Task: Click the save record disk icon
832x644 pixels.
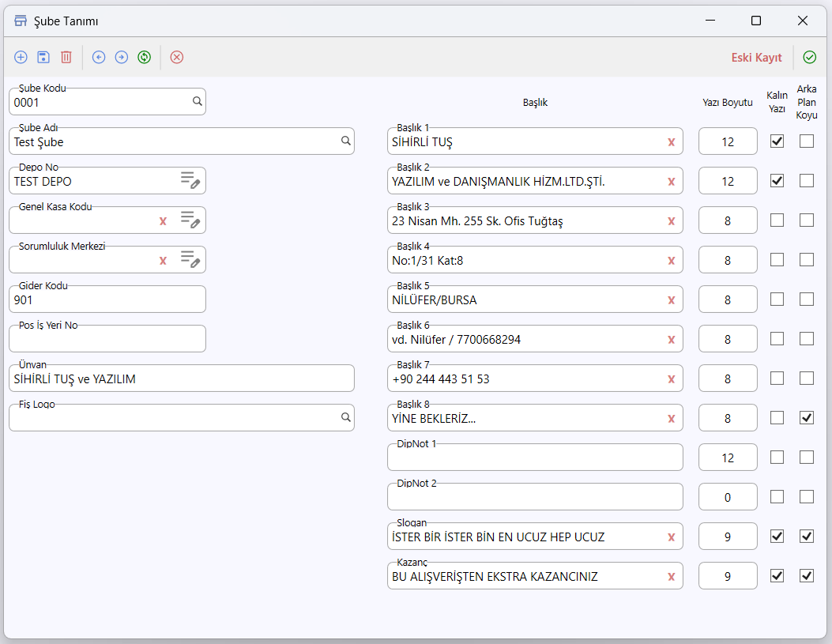Action: (43, 58)
